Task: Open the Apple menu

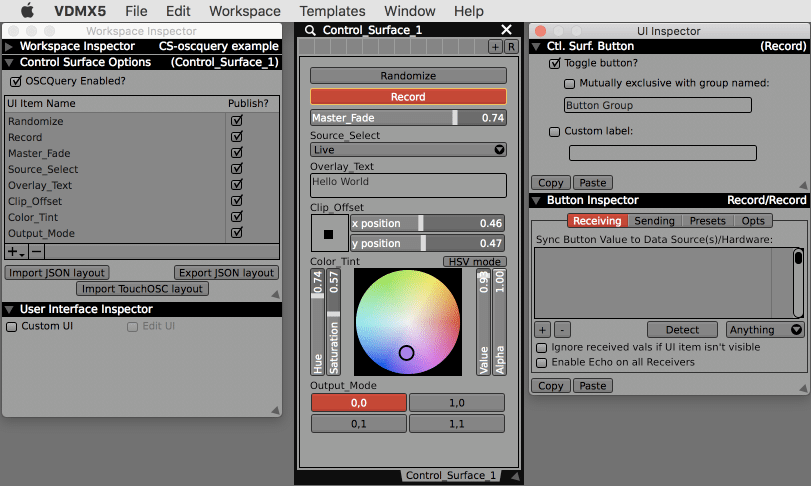Action: (x=27, y=10)
